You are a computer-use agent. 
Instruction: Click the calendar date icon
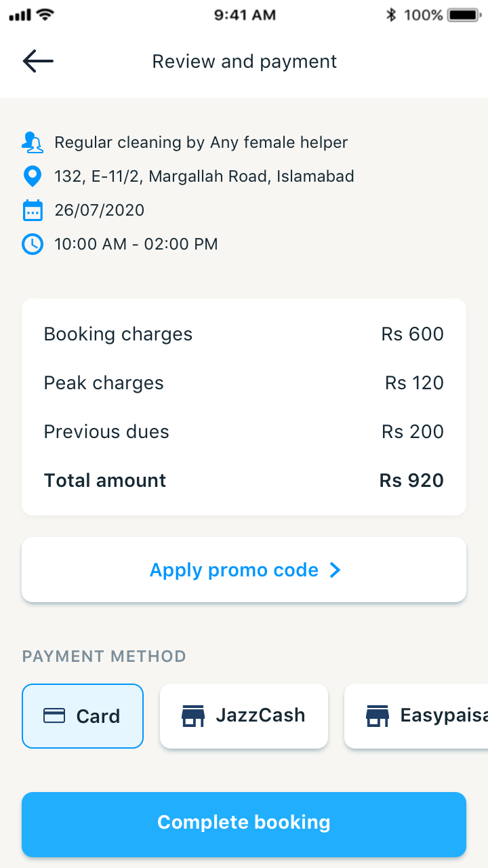pyautogui.click(x=33, y=210)
